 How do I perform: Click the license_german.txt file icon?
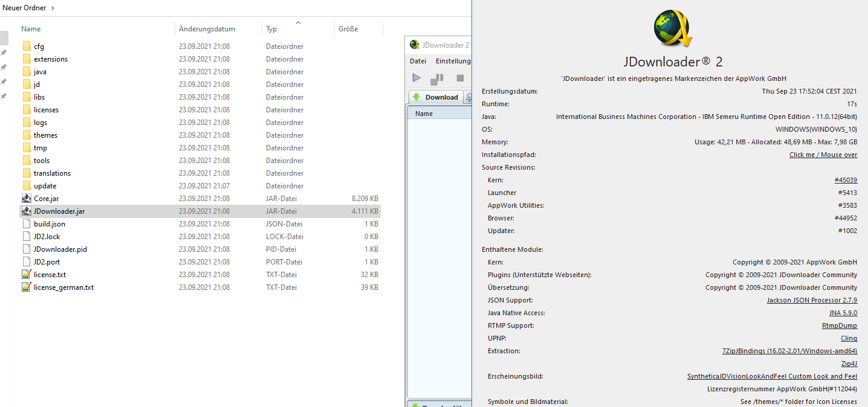pos(27,287)
